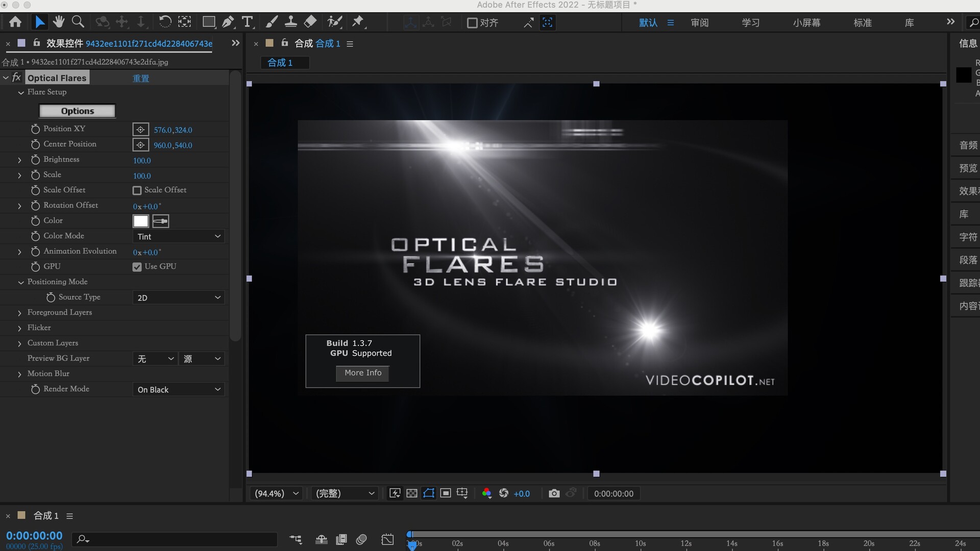Switch to the 库 workspace tab
Screen dimensions: 980x551
click(x=909, y=23)
